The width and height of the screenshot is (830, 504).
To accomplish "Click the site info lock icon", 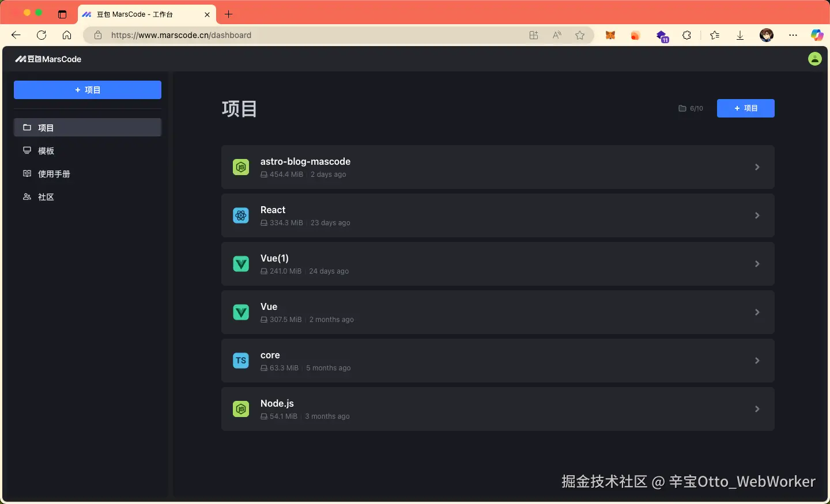I will click(98, 35).
